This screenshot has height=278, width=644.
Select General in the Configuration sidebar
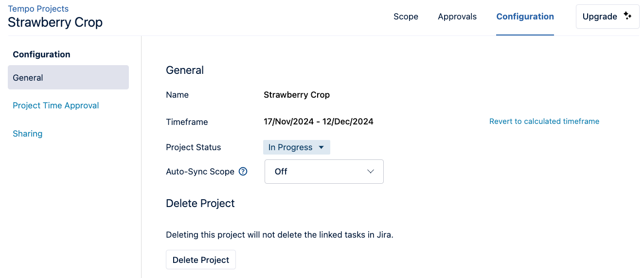tap(68, 78)
